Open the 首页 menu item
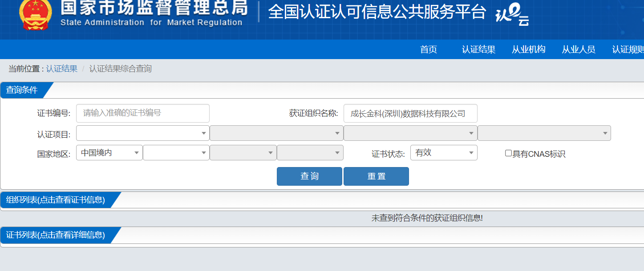This screenshot has height=271, width=644. (429, 49)
